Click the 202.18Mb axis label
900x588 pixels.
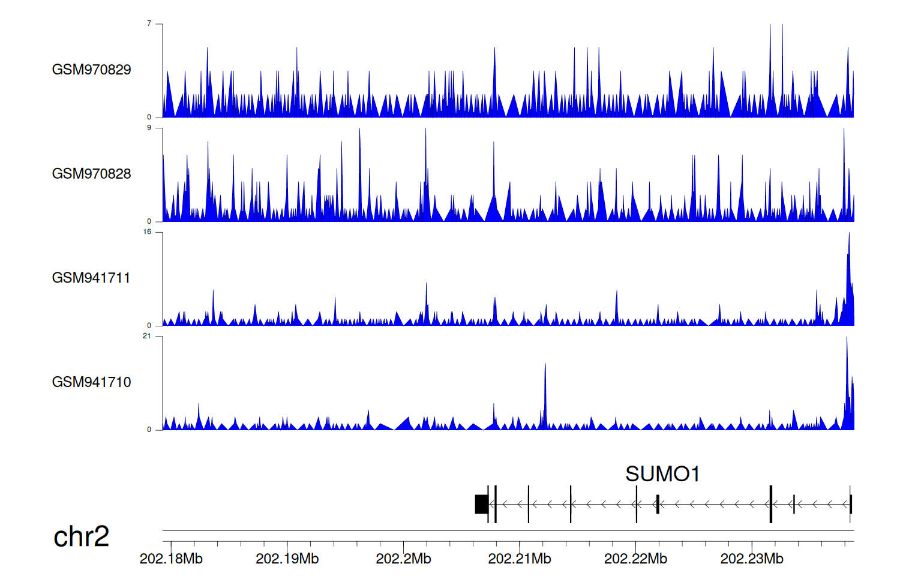[x=171, y=559]
